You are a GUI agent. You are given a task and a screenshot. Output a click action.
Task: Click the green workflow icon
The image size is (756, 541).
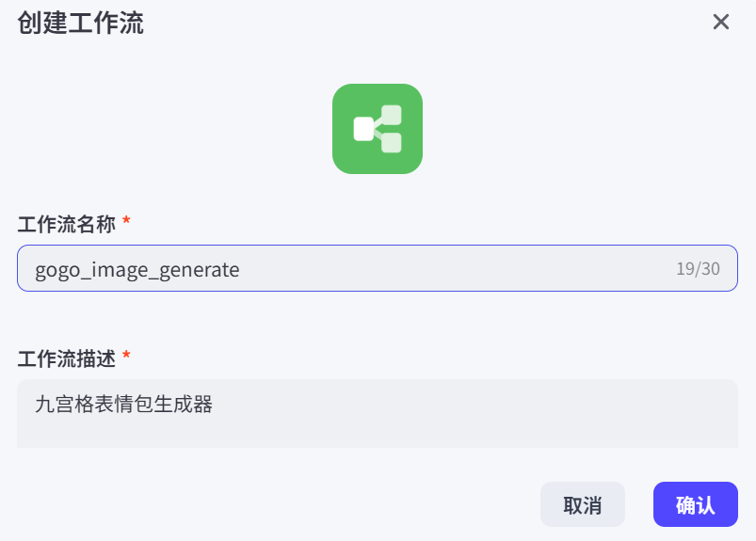tap(377, 129)
